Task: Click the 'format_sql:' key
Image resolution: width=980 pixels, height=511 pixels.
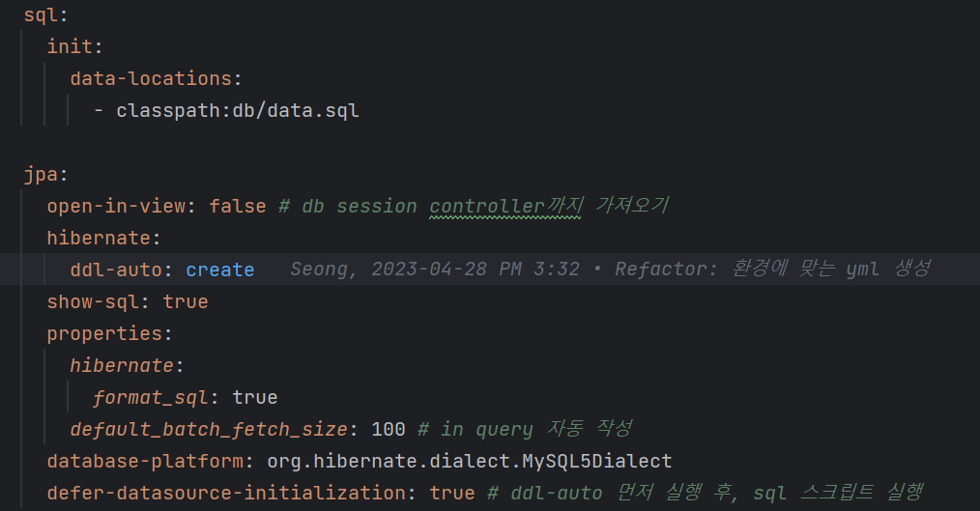Action: coord(156,397)
